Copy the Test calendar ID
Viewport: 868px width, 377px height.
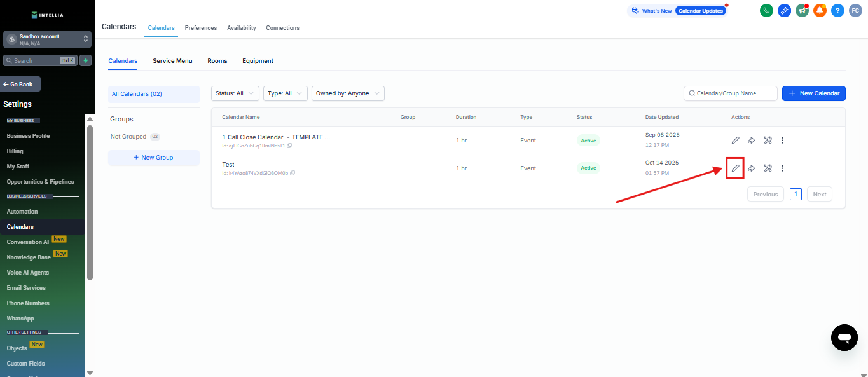pyautogui.click(x=293, y=173)
